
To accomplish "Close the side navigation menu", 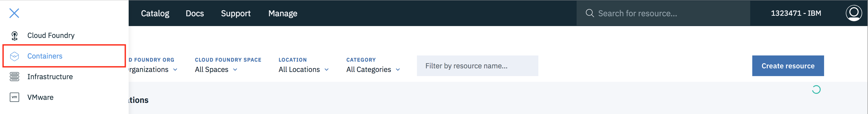I will [x=14, y=13].
